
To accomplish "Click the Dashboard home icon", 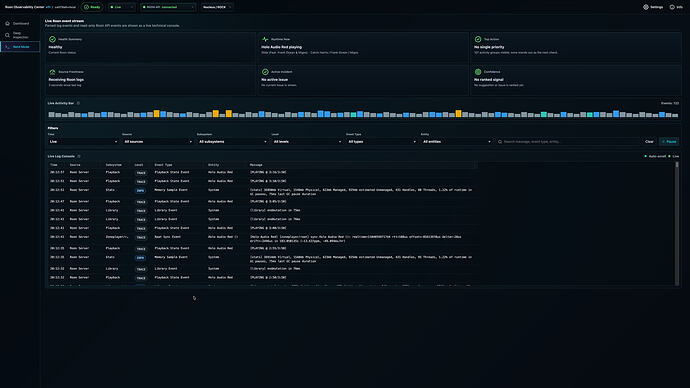I will (7, 23).
